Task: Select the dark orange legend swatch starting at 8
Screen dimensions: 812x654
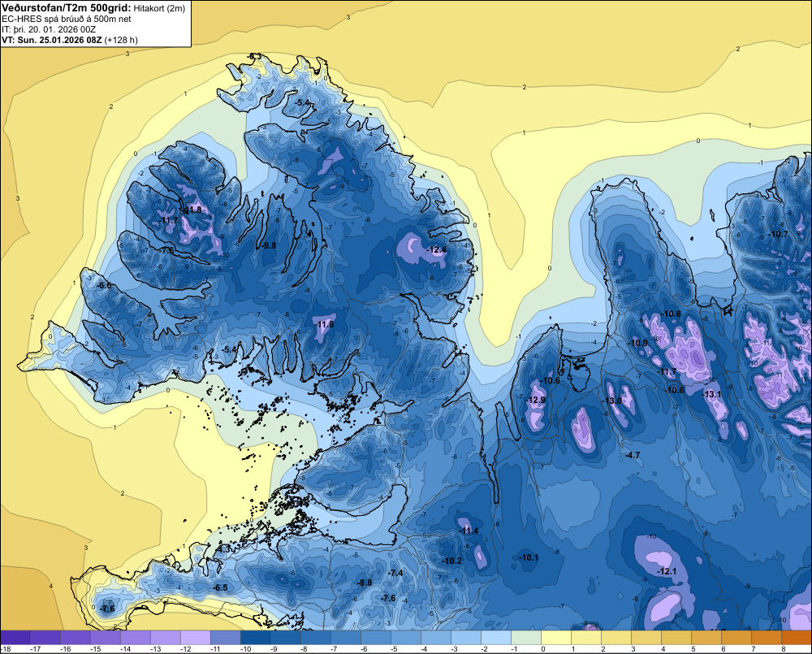Action: tap(797, 637)
